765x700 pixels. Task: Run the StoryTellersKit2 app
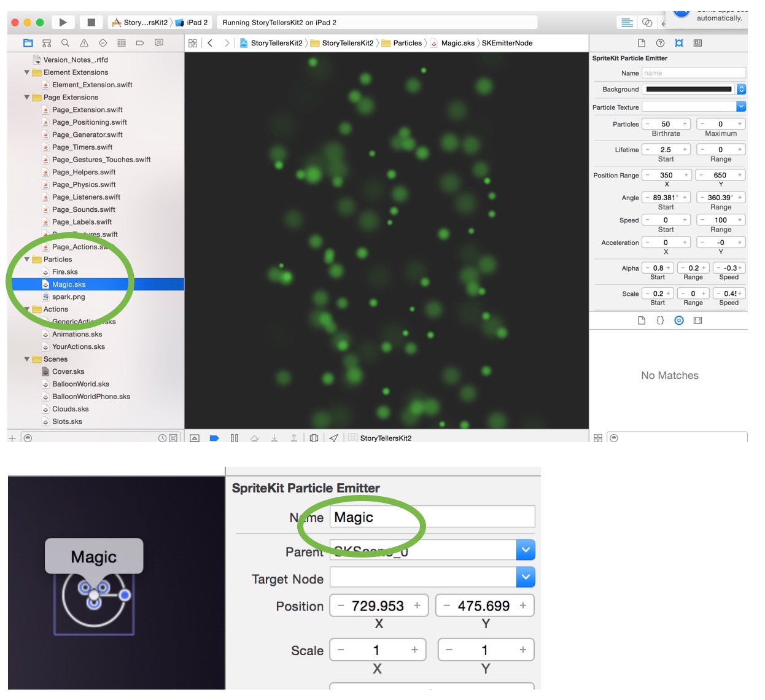tap(63, 22)
